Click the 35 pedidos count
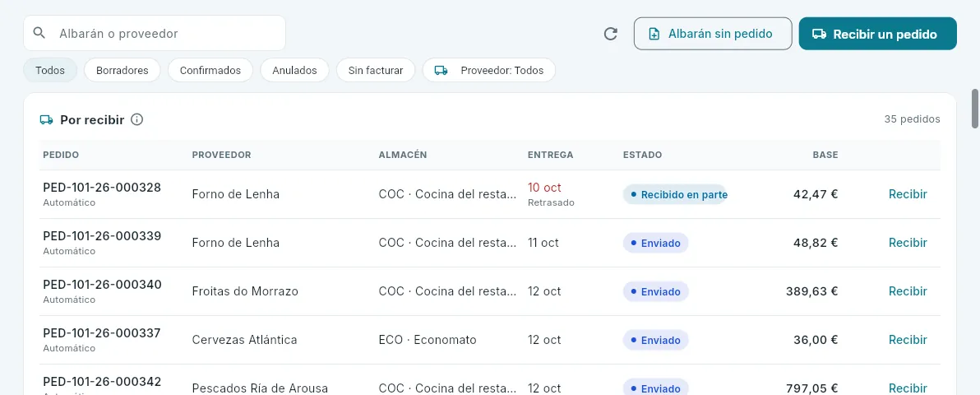Screen dimensions: 980x395 pyautogui.click(x=912, y=119)
